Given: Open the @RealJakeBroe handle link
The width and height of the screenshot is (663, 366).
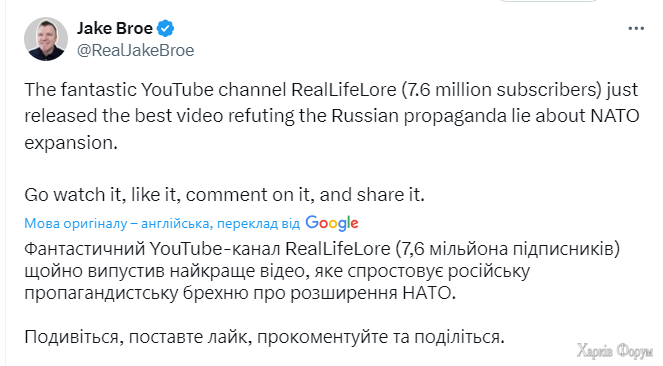Looking at the screenshot, I should point(135,50).
